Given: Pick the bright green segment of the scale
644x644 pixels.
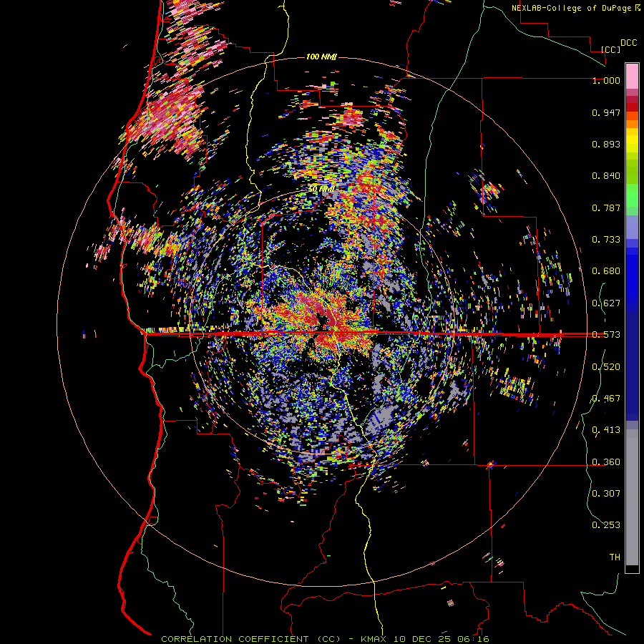Looking at the screenshot, I should click(632, 195).
